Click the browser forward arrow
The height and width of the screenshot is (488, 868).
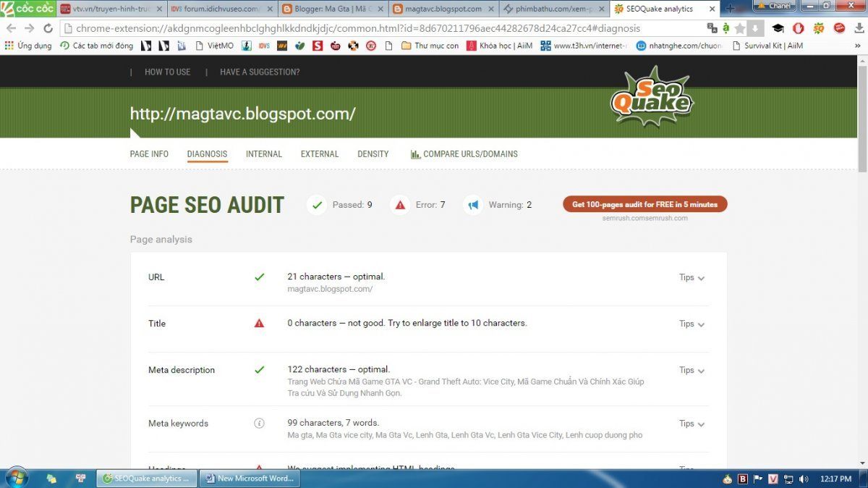[30, 28]
